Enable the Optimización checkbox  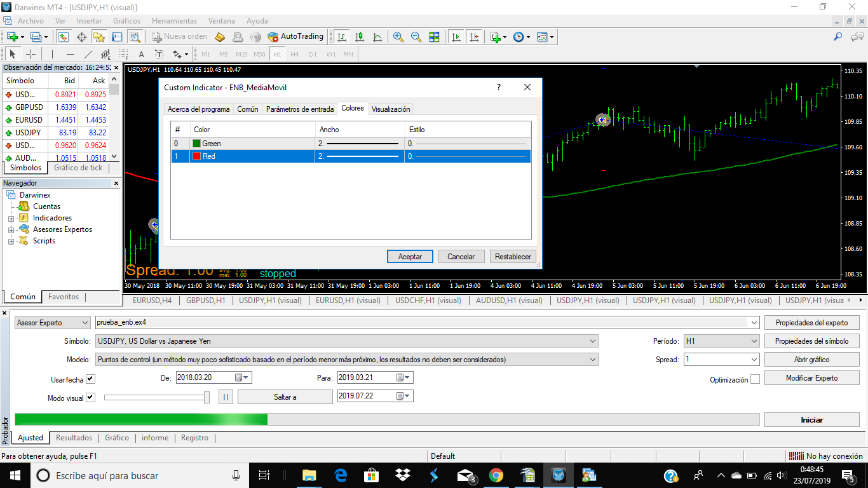[755, 379]
